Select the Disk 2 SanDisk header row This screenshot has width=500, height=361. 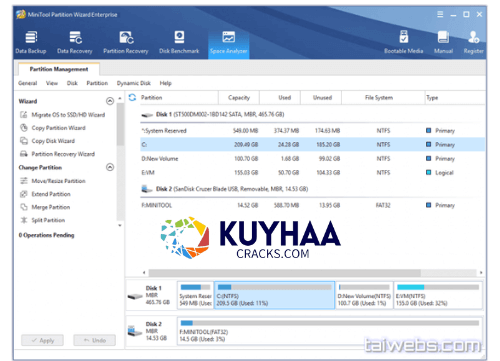[312, 189]
